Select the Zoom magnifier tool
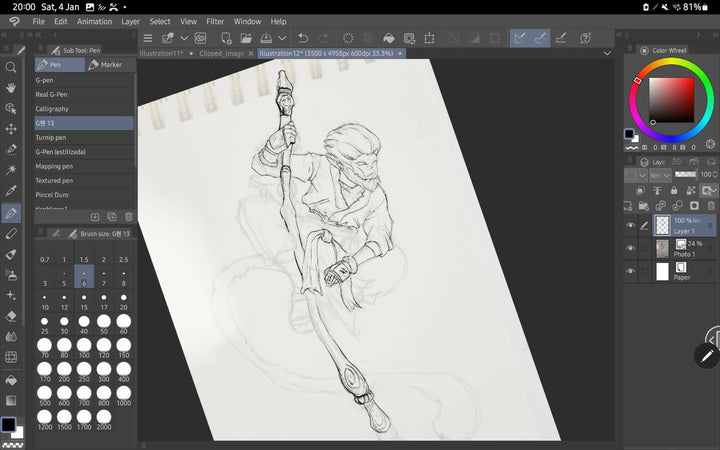This screenshot has height=450, width=720. 11,68
